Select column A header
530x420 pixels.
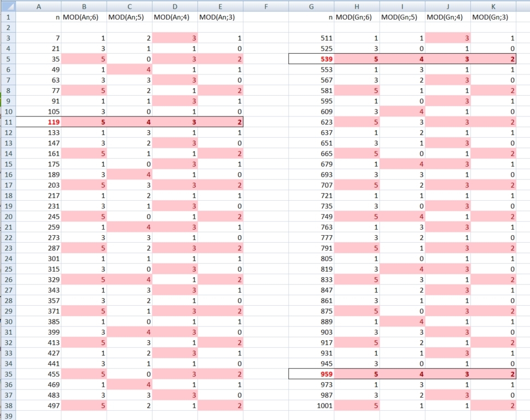pyautogui.click(x=38, y=7)
